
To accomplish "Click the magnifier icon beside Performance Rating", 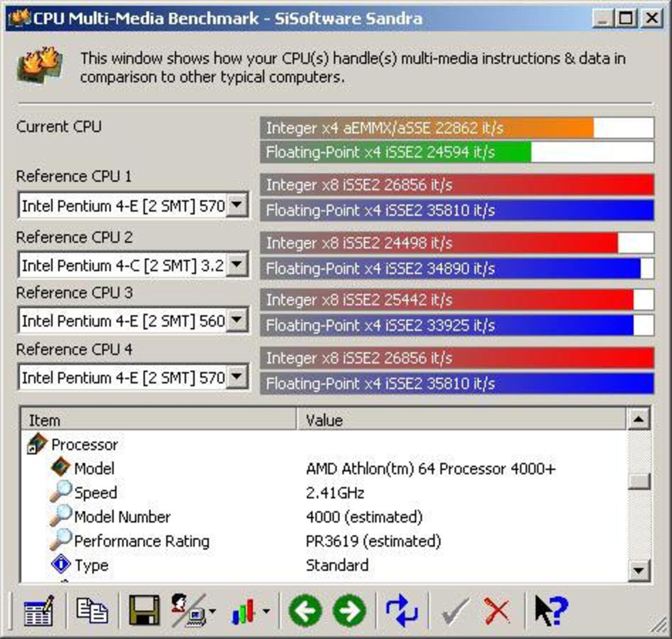I will coord(60,540).
